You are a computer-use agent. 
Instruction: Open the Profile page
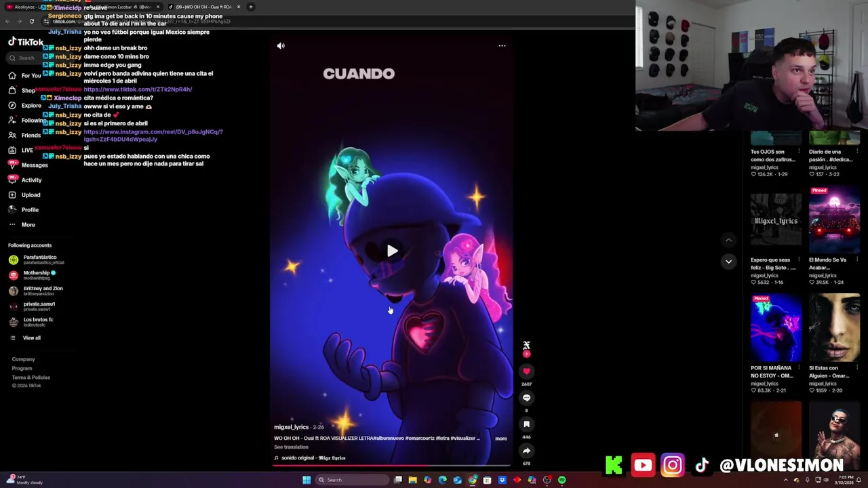24,209
